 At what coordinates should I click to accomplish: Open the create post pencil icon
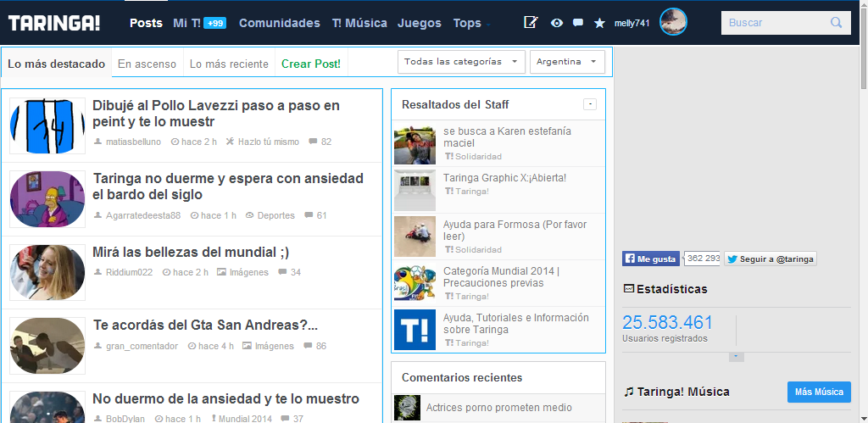click(531, 22)
